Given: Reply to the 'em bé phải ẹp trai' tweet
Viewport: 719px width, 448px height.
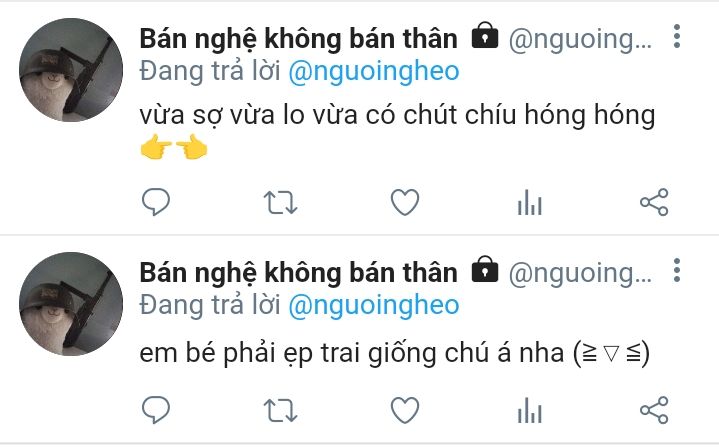Looking at the screenshot, I should point(156,409).
